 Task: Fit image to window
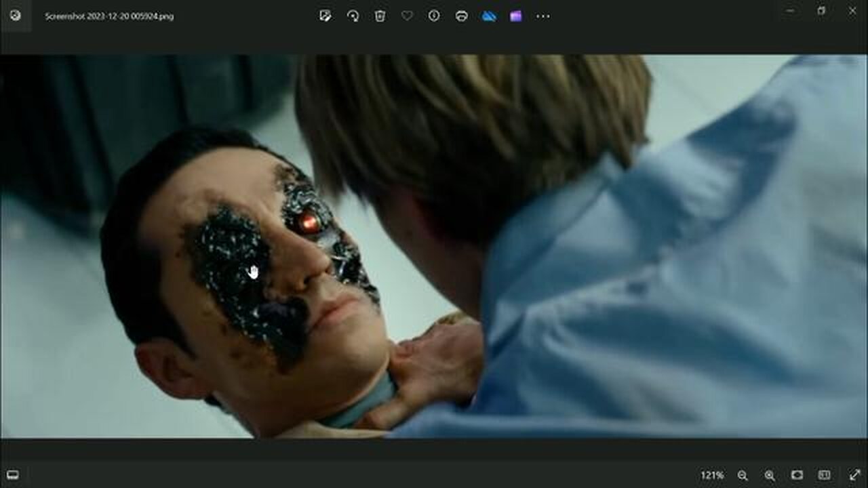click(x=797, y=475)
